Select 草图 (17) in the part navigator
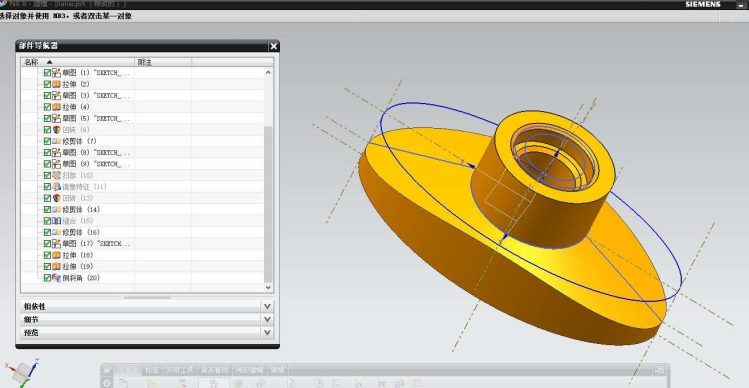Screen dimensions: 749x388 [x=97, y=244]
